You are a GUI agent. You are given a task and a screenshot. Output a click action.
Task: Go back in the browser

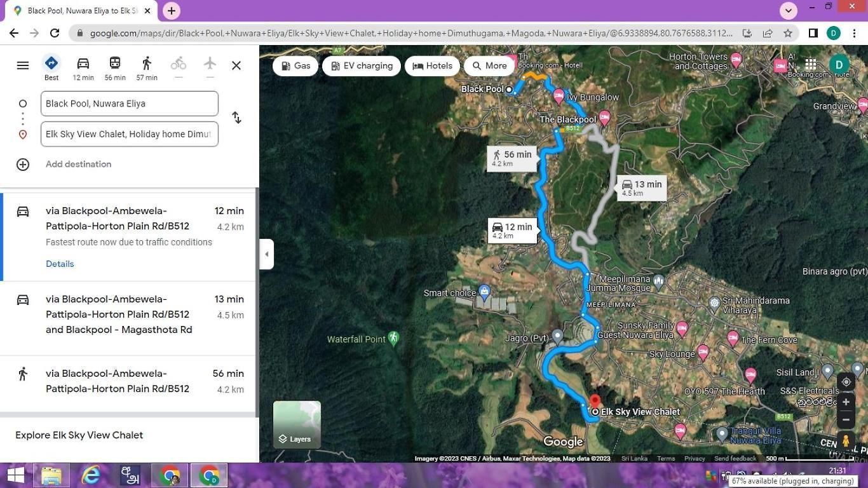(14, 33)
